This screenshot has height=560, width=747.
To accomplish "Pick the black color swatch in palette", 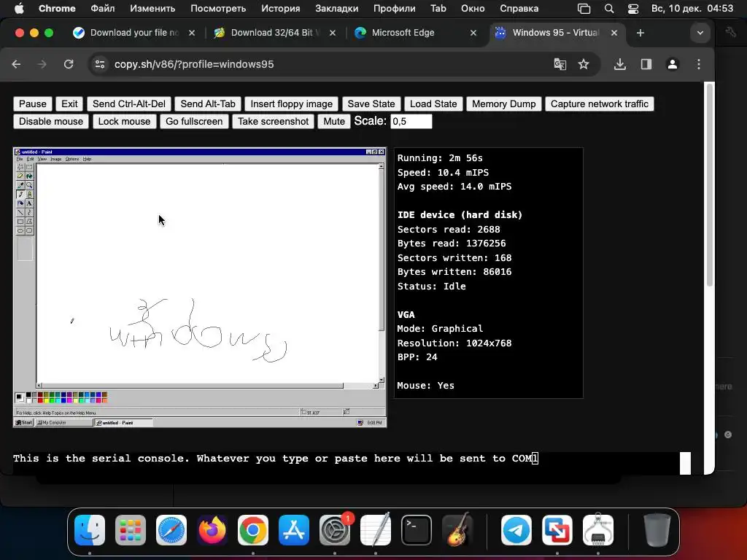I will tap(28, 394).
